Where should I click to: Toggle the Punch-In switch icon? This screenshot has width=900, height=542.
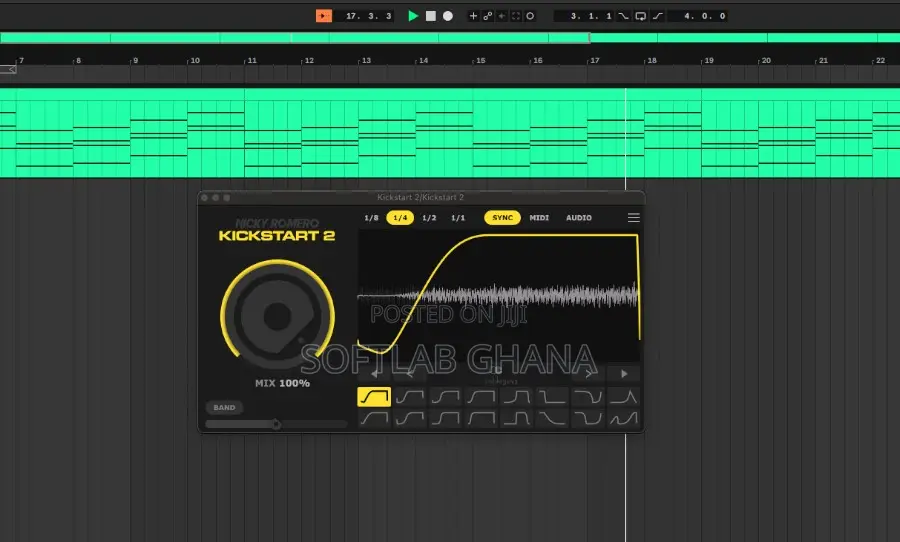point(623,16)
